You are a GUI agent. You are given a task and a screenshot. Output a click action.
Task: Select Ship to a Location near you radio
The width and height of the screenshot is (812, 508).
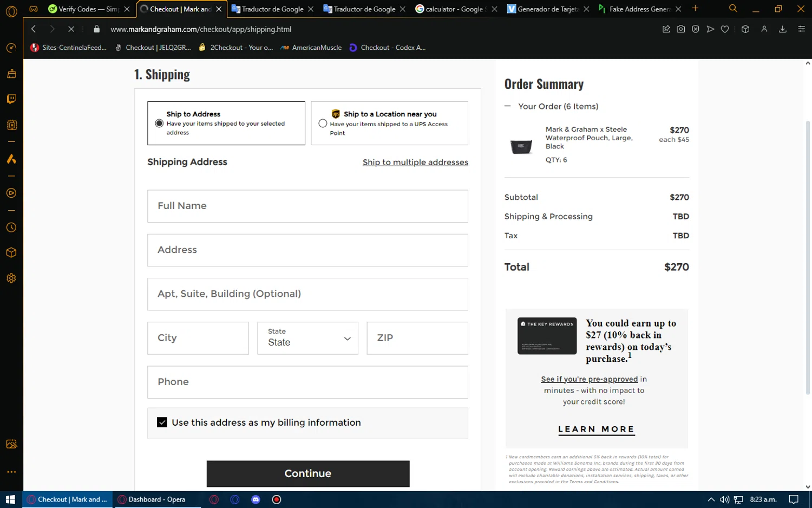pos(323,123)
